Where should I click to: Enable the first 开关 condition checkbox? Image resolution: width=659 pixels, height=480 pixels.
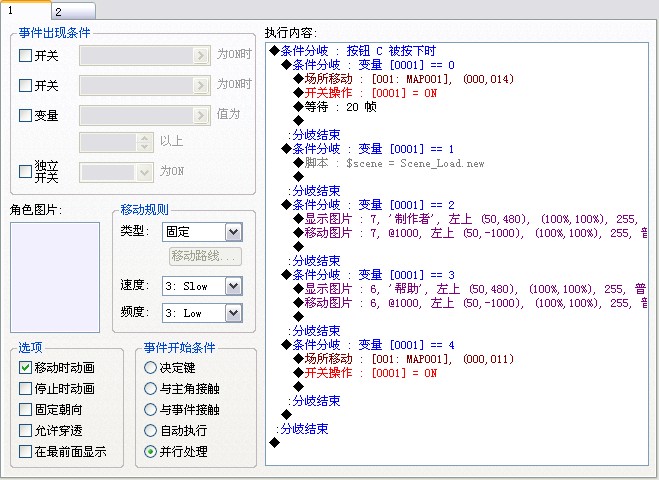coord(25,55)
